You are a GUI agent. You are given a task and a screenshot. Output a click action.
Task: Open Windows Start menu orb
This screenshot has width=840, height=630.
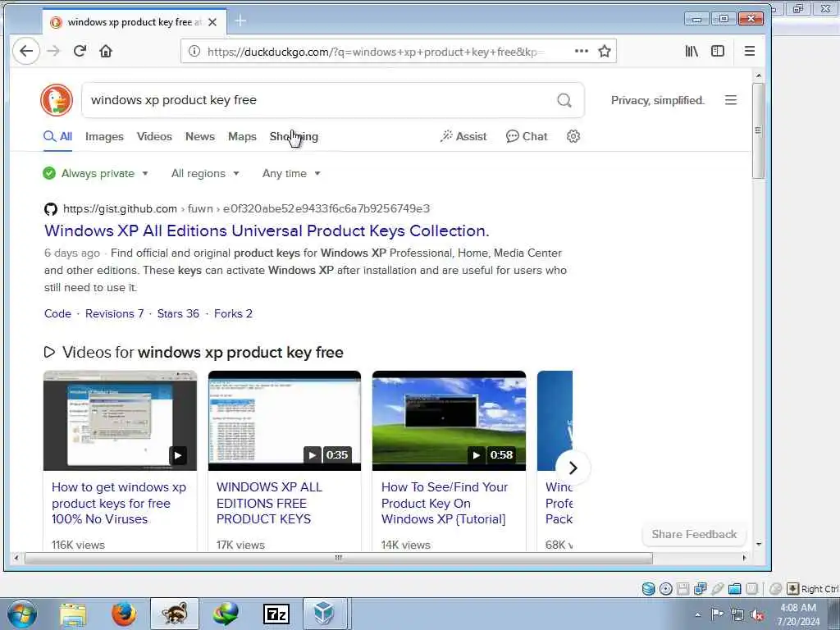tap(22, 614)
